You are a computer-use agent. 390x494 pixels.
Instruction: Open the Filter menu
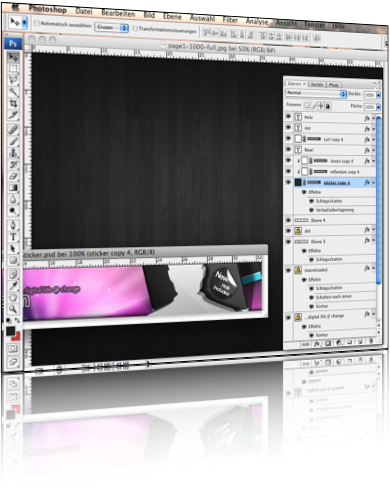coord(230,20)
